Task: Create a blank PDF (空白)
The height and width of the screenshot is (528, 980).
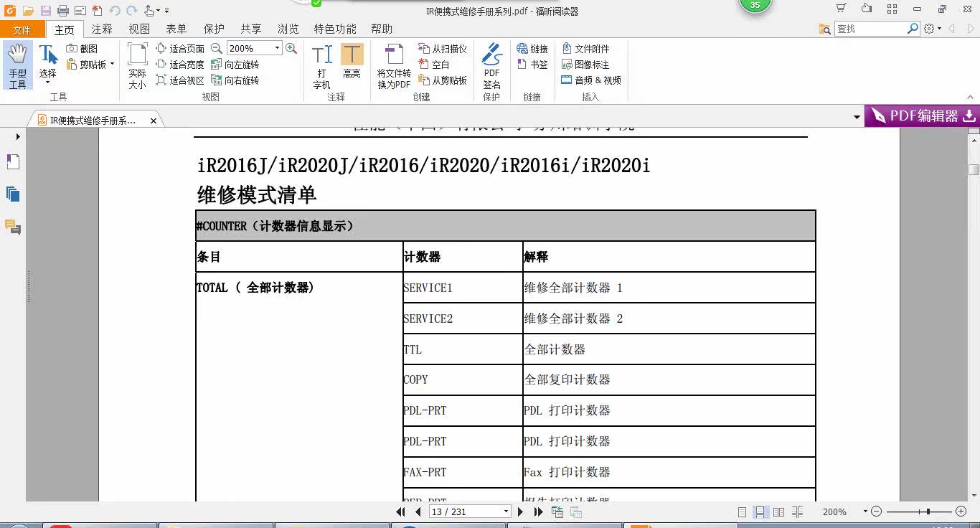Action: tap(434, 65)
